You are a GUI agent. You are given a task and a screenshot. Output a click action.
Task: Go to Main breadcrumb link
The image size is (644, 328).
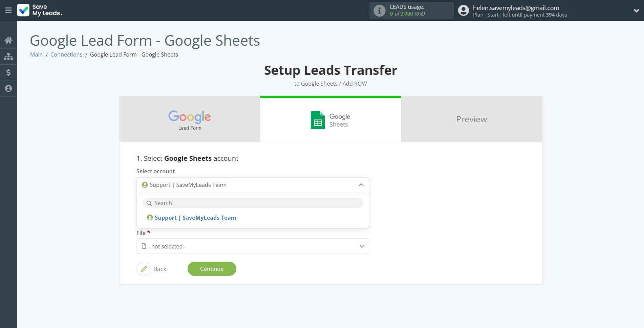pyautogui.click(x=36, y=54)
